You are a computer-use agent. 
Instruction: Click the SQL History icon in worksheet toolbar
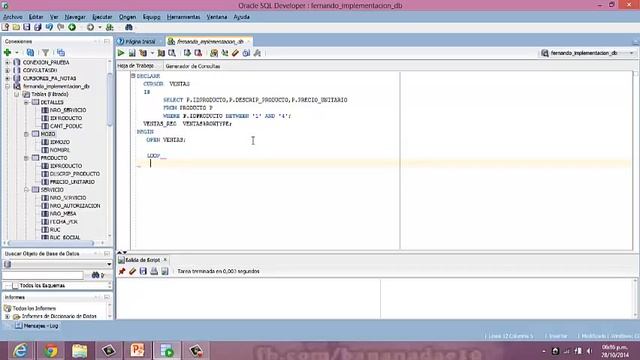pos(246,53)
